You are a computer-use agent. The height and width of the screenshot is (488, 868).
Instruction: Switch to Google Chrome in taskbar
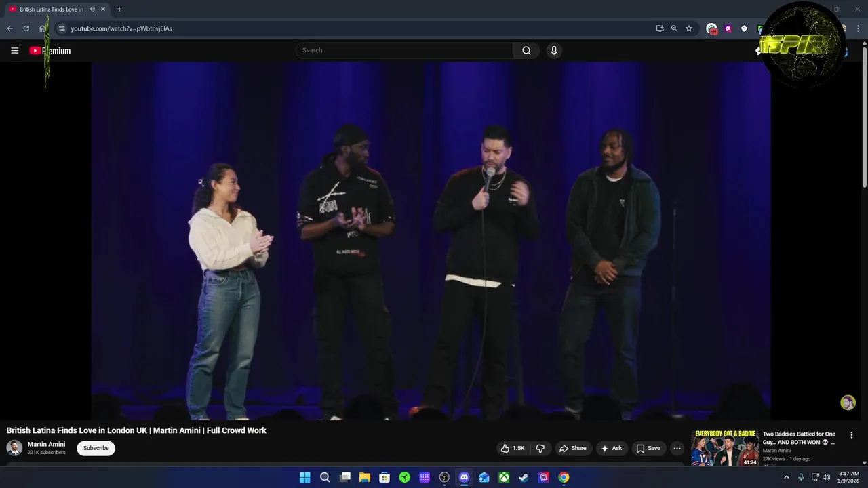coord(564,477)
